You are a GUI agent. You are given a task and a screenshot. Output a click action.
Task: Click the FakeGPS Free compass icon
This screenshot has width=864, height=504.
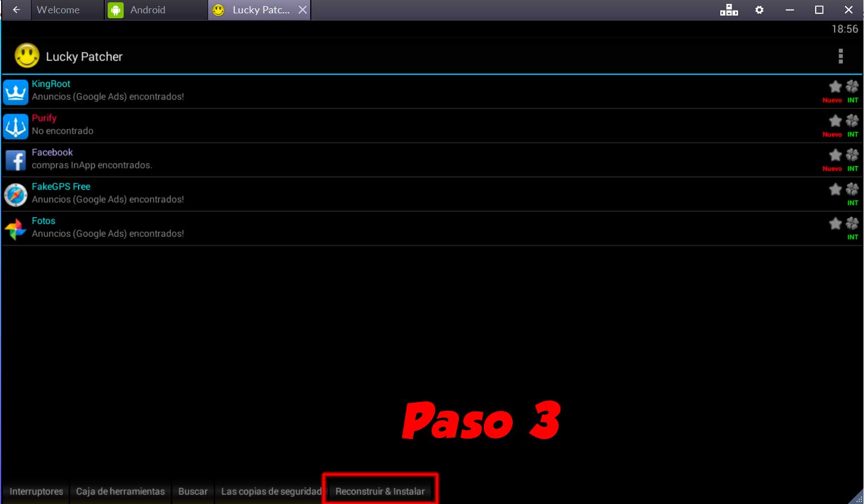[16, 195]
